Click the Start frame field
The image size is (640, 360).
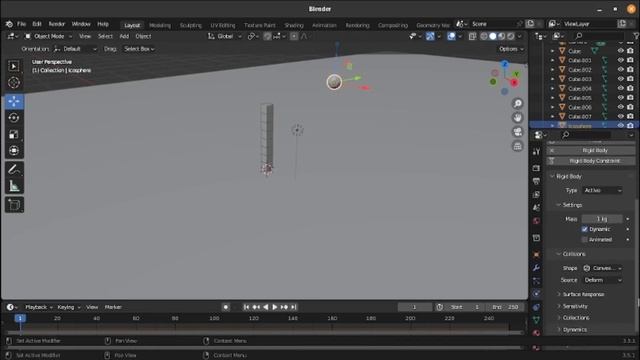[x=464, y=307]
